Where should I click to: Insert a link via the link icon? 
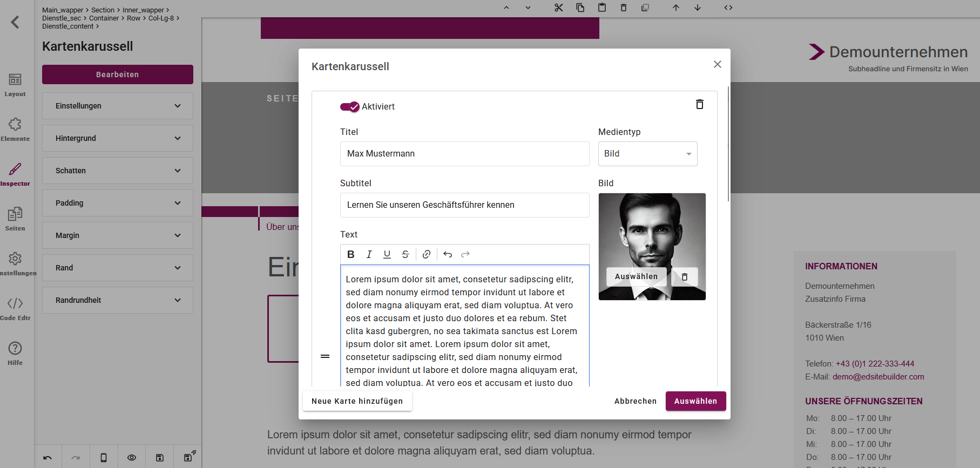[x=427, y=254]
